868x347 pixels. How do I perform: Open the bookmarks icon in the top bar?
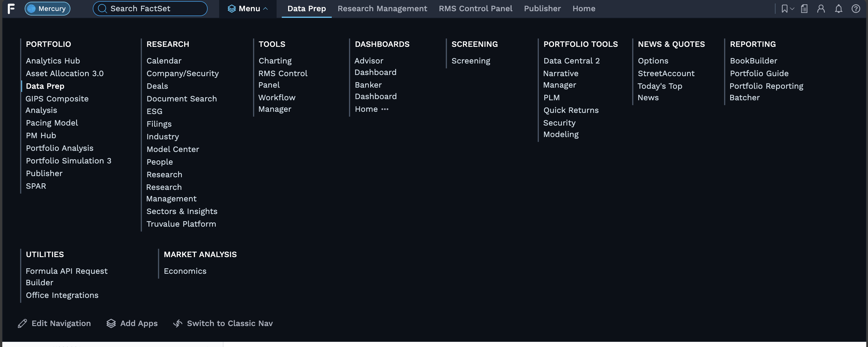[784, 9]
